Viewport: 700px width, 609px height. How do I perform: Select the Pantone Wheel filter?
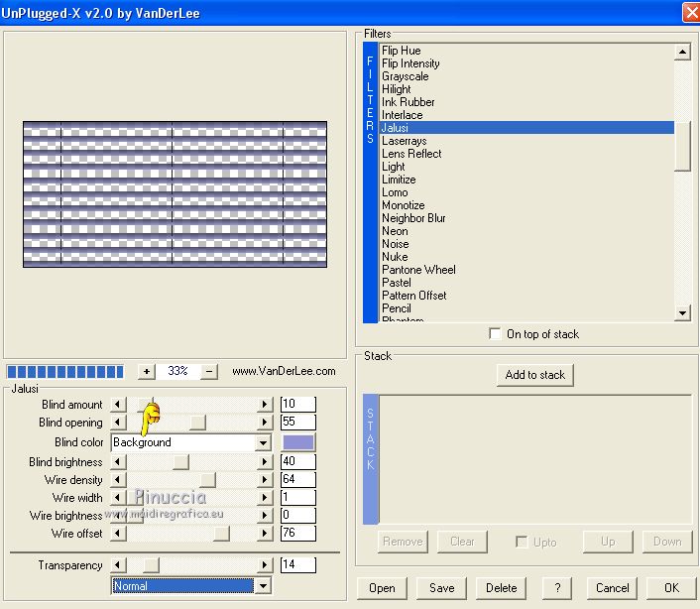pos(526,270)
